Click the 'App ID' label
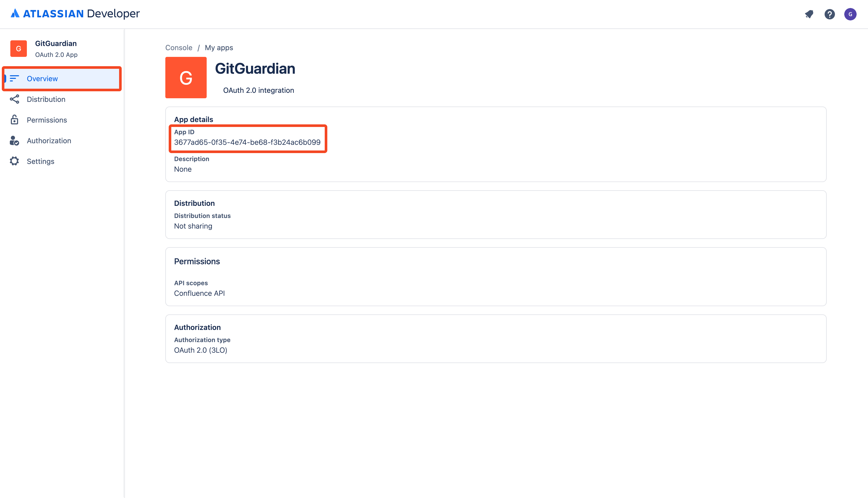The height and width of the screenshot is (498, 868). tap(184, 132)
